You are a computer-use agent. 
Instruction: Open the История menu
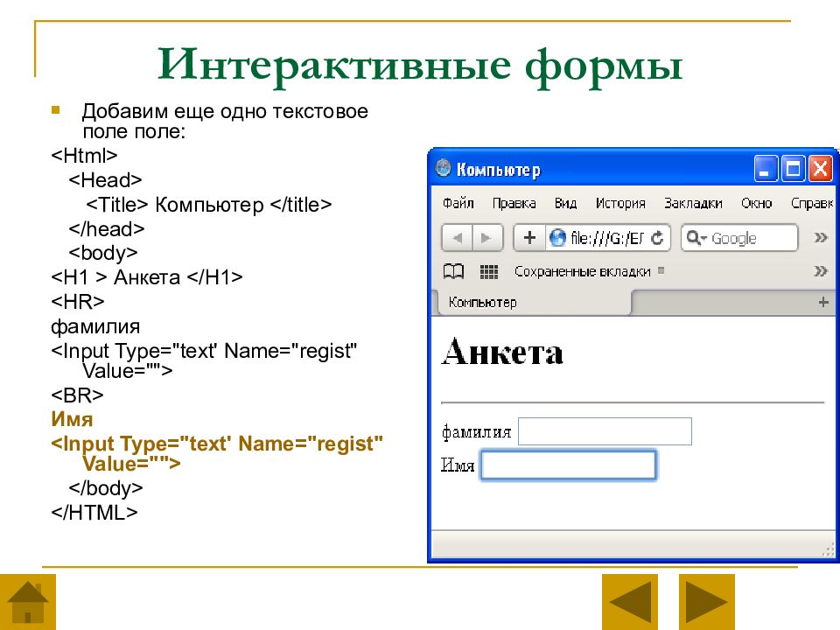(x=620, y=204)
